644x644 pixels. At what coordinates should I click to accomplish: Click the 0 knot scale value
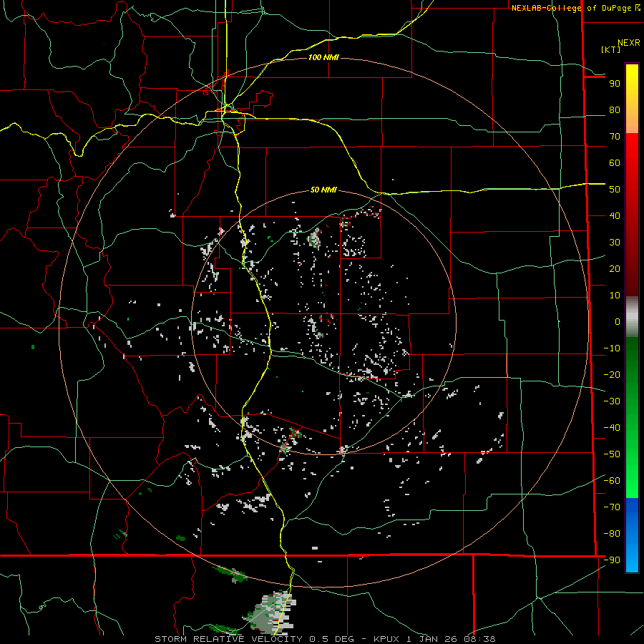point(618,322)
